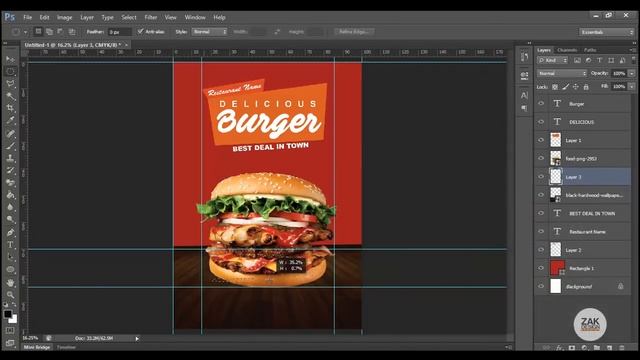The image size is (640, 360).
Task: Hide the BEST DEAL IN TOWN layer
Action: click(x=541, y=213)
